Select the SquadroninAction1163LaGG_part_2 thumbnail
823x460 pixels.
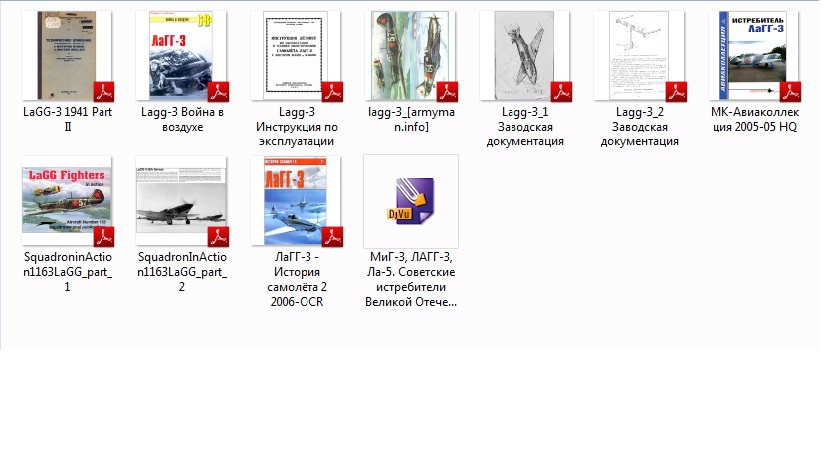(x=182, y=200)
